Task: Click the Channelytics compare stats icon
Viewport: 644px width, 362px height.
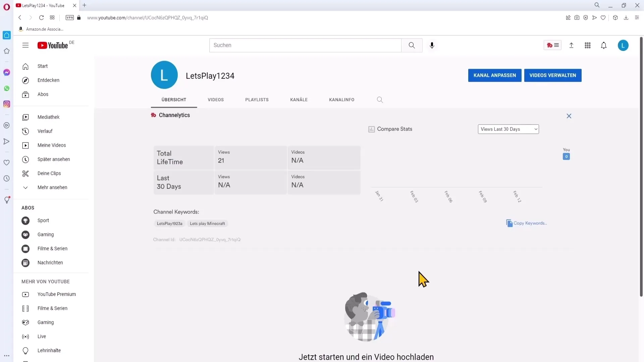Action: [x=372, y=129]
